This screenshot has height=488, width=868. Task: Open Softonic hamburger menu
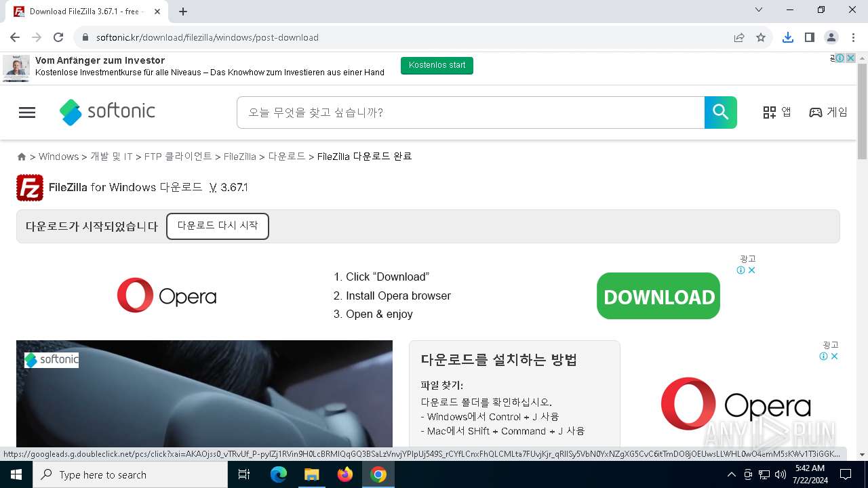click(27, 113)
